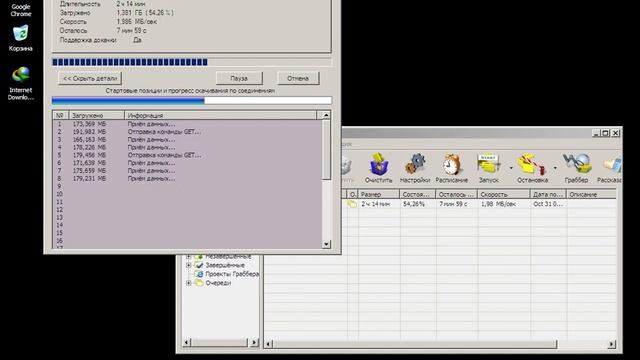Select Проекты Граббера in tree
The width and height of the screenshot is (640, 360).
(232, 274)
